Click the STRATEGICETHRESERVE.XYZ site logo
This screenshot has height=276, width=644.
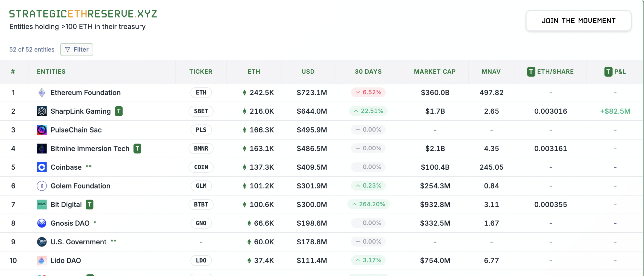click(83, 14)
